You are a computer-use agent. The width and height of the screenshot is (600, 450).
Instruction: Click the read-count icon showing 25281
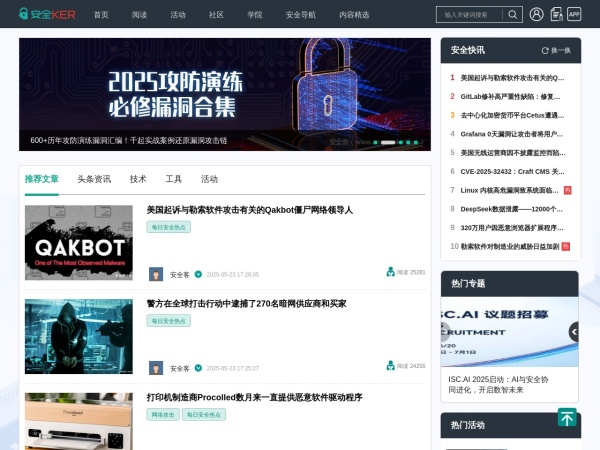click(390, 272)
